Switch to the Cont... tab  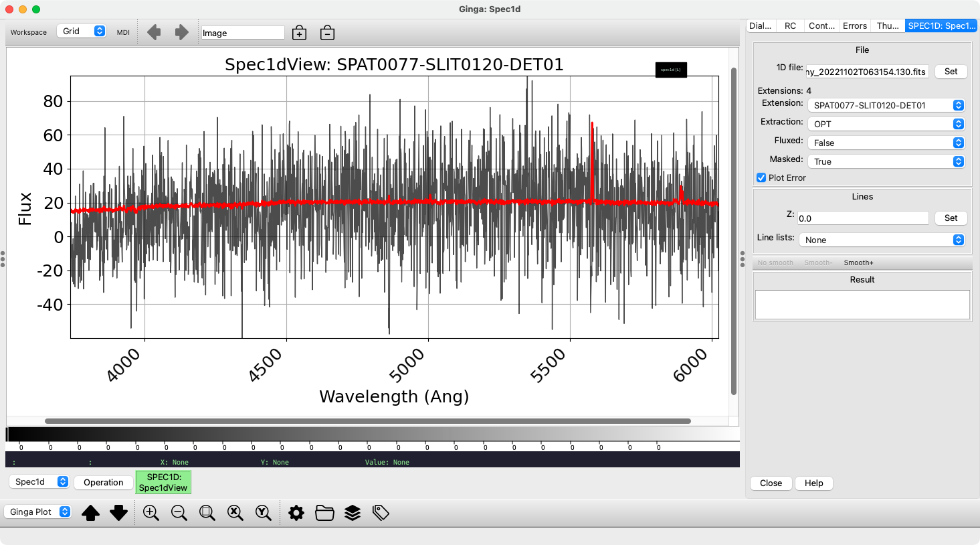click(821, 25)
